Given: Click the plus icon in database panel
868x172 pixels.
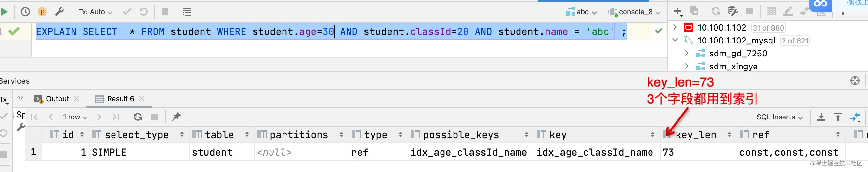Looking at the screenshot, I should click(x=677, y=11).
